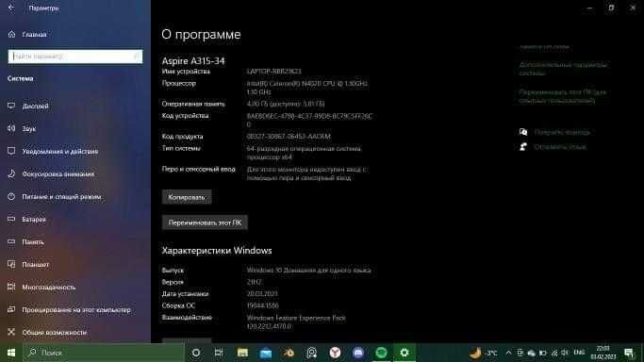Viewport: 644px width, 362px height.
Task: Open Питание и спящий режим settings
Action: pyautogui.click(x=54, y=197)
